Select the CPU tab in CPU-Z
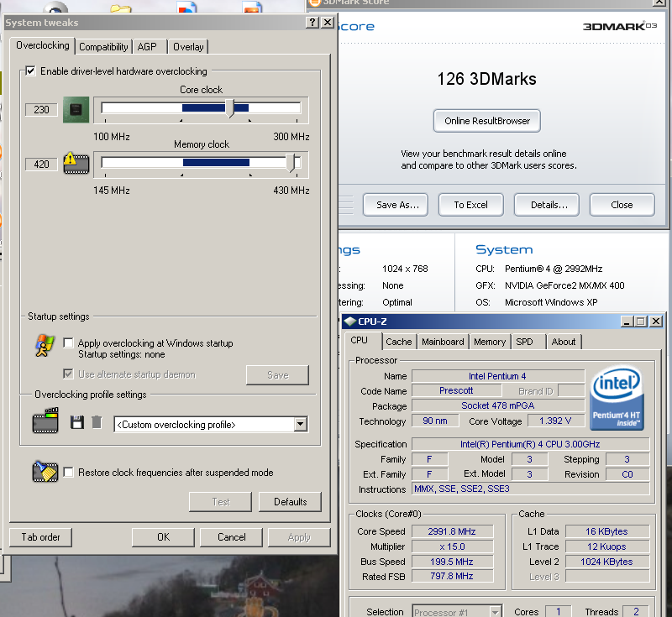The image size is (672, 617). coord(360,340)
